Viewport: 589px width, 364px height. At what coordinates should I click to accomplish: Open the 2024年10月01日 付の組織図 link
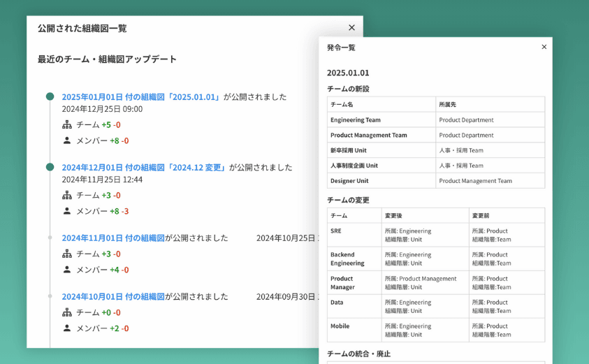[x=112, y=296]
